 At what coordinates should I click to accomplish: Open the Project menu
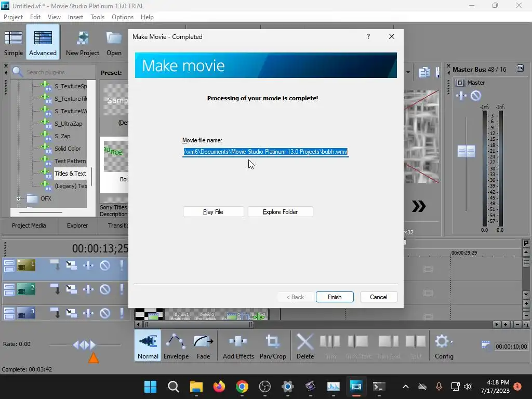13,17
